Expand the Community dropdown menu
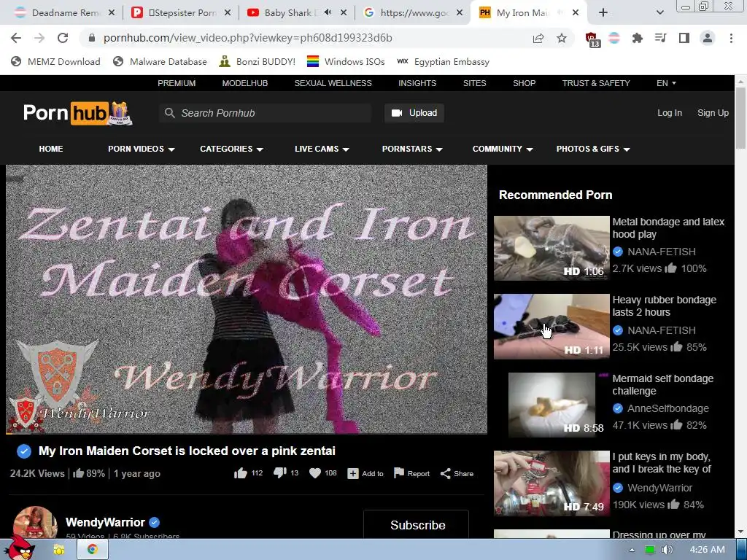This screenshot has width=747, height=560. (x=502, y=149)
